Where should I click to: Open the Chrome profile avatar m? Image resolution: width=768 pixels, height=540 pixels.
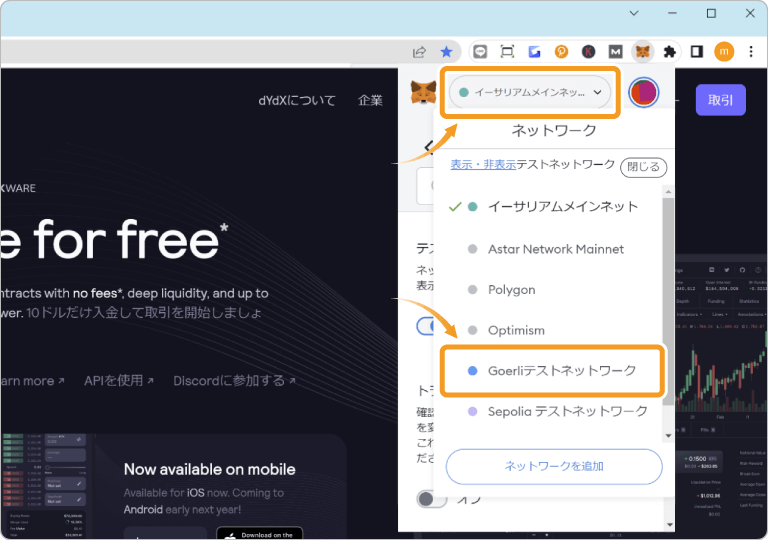click(x=724, y=51)
